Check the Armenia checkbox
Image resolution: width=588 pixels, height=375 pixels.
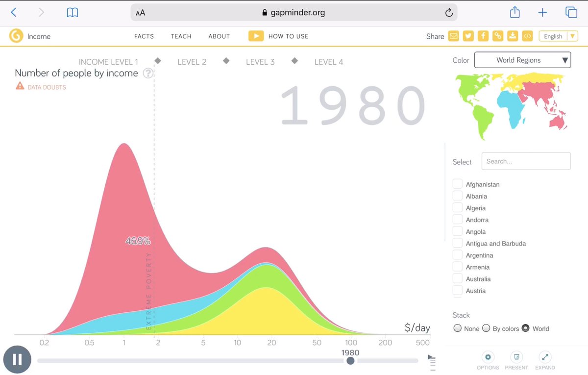coord(457,267)
